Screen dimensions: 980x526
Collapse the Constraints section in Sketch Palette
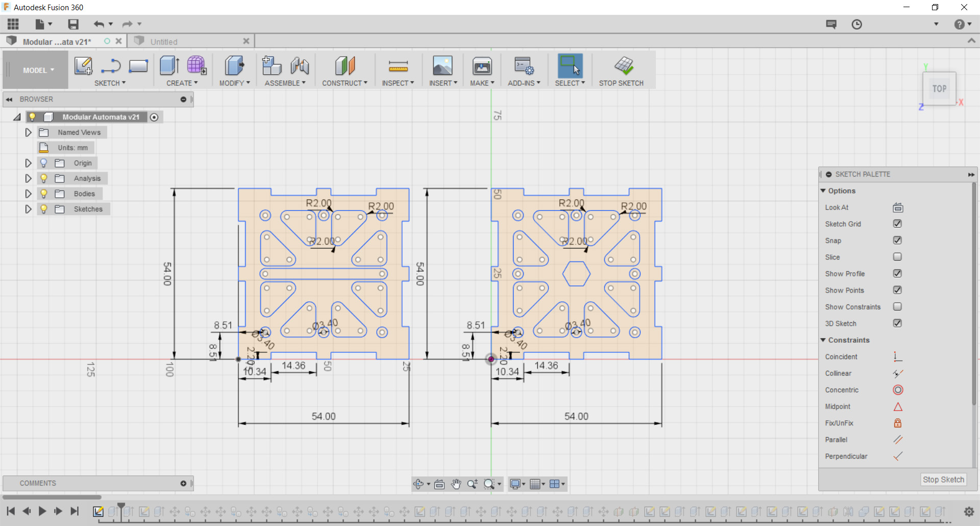[x=823, y=340]
